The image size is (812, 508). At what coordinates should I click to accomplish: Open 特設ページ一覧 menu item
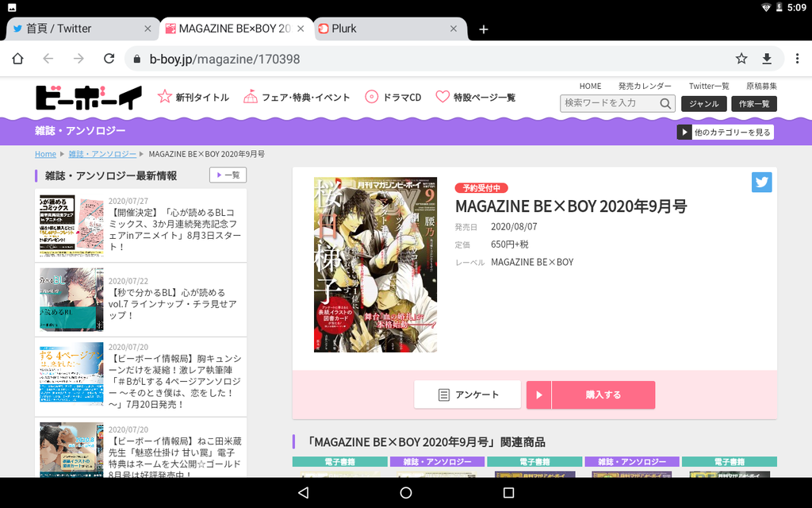pyautogui.click(x=476, y=97)
